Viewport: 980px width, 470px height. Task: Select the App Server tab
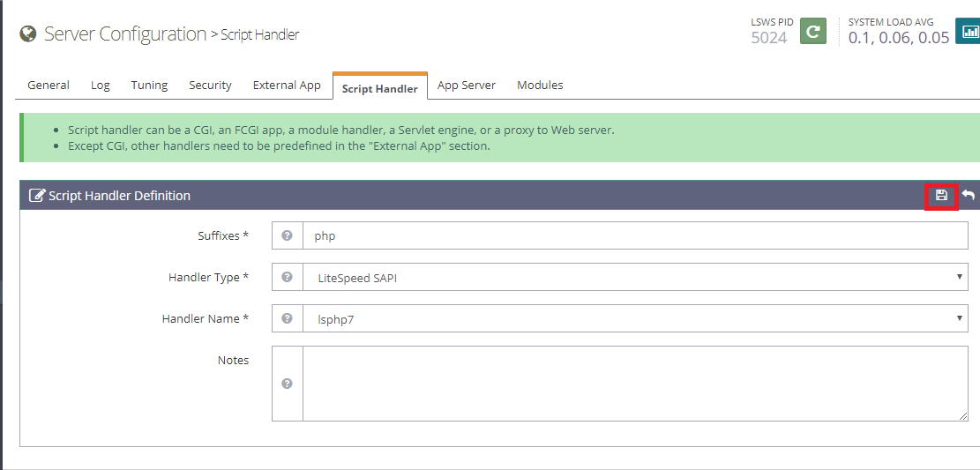tap(467, 85)
